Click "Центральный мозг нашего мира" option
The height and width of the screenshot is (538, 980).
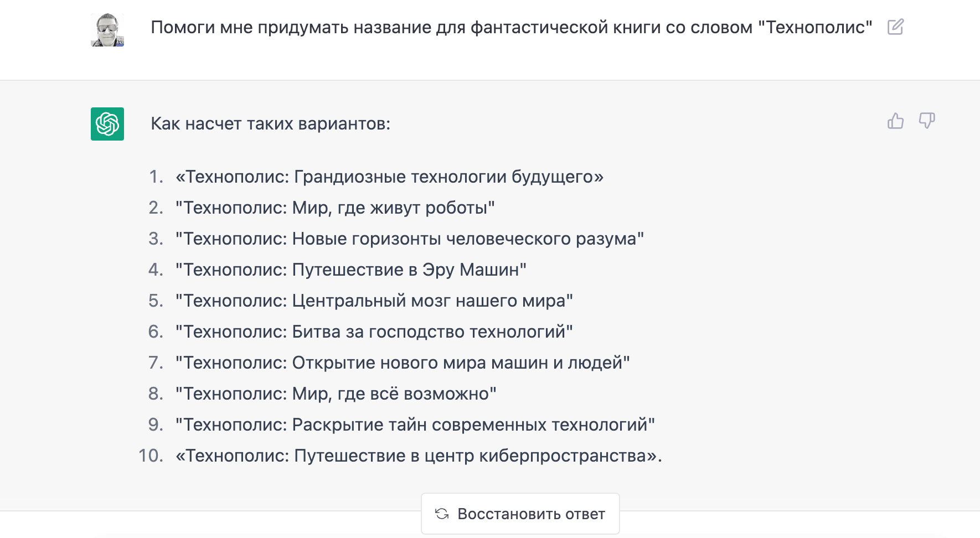[x=374, y=301]
